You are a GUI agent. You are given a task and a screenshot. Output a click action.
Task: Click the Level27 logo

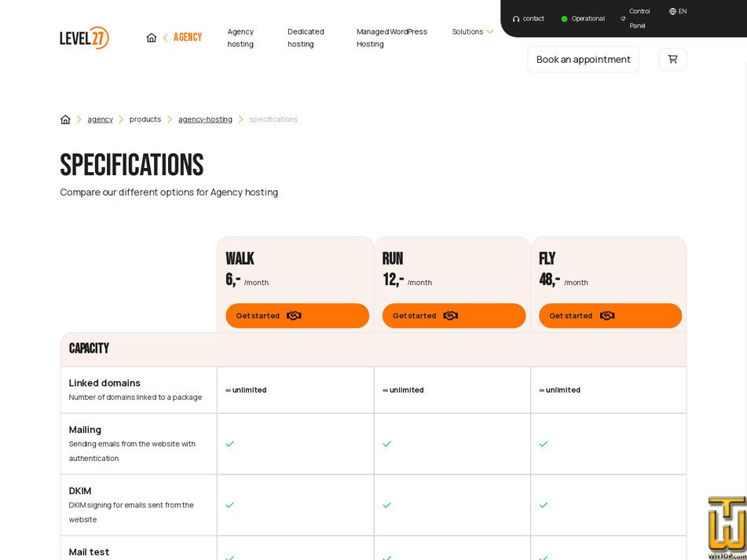click(84, 38)
